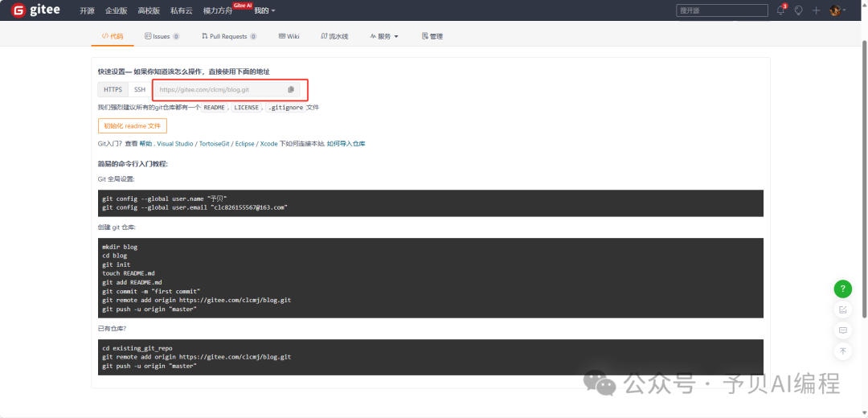The height and width of the screenshot is (418, 868).
Task: Switch to the Wiki tab
Action: coord(289,36)
